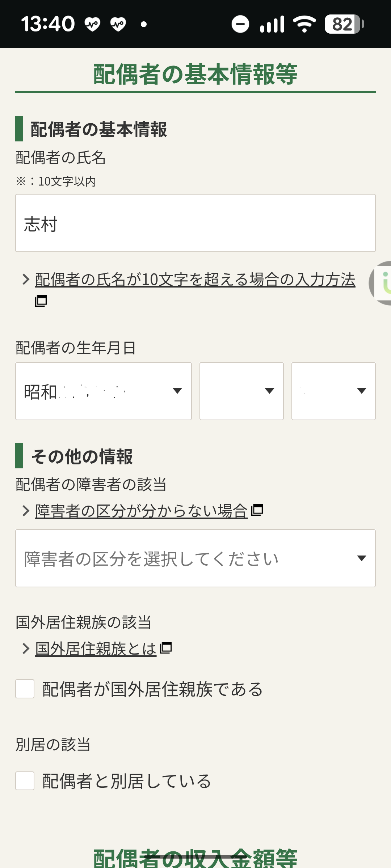
Task: Open the 昭和 birth year dropdown
Action: 103,391
